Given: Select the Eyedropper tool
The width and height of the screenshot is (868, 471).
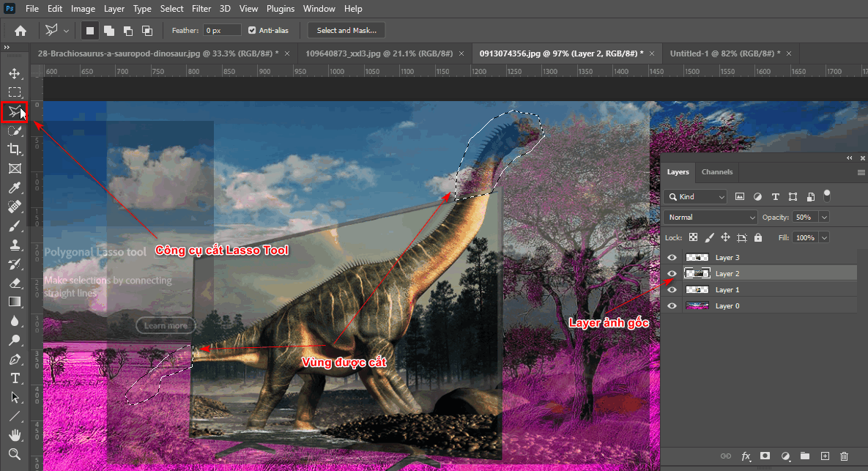Looking at the screenshot, I should click(15, 187).
